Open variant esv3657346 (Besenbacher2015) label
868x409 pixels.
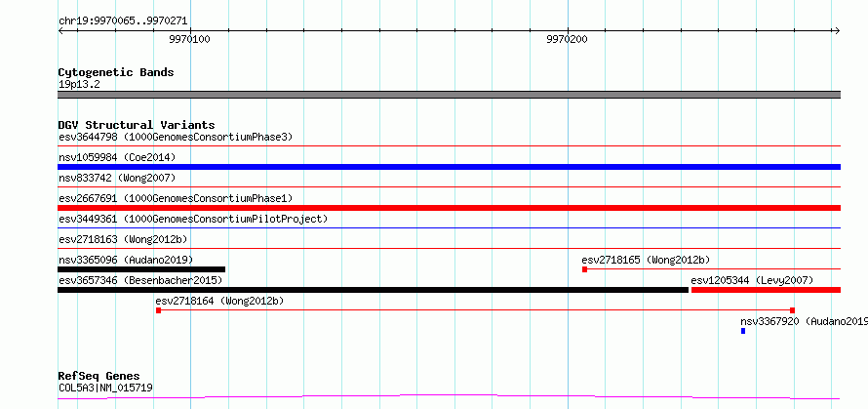[x=140, y=280]
